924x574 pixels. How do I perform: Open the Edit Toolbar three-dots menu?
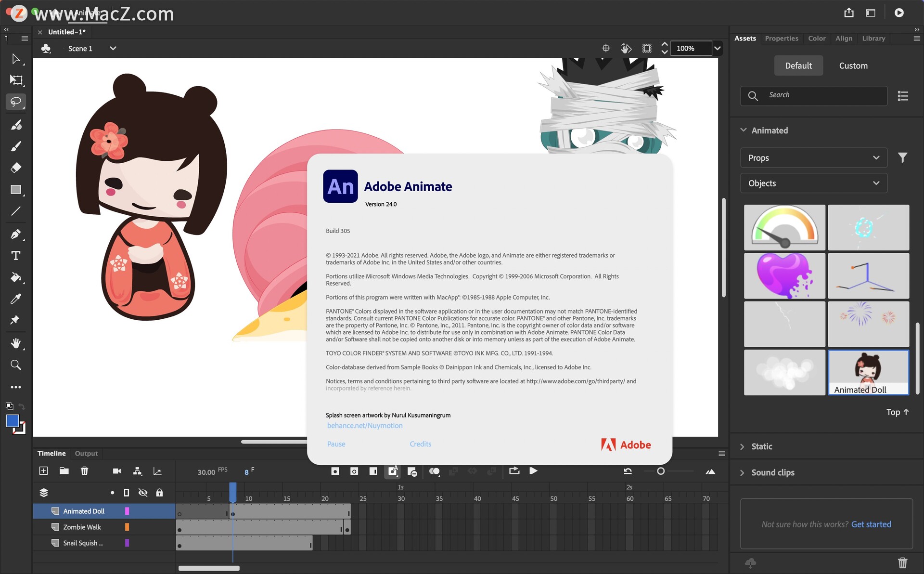16,387
